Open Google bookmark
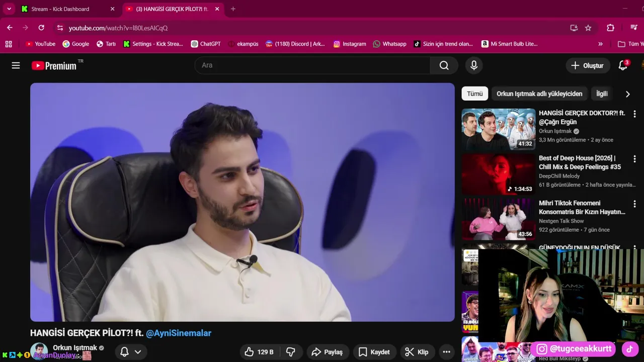644x362 pixels. point(75,44)
